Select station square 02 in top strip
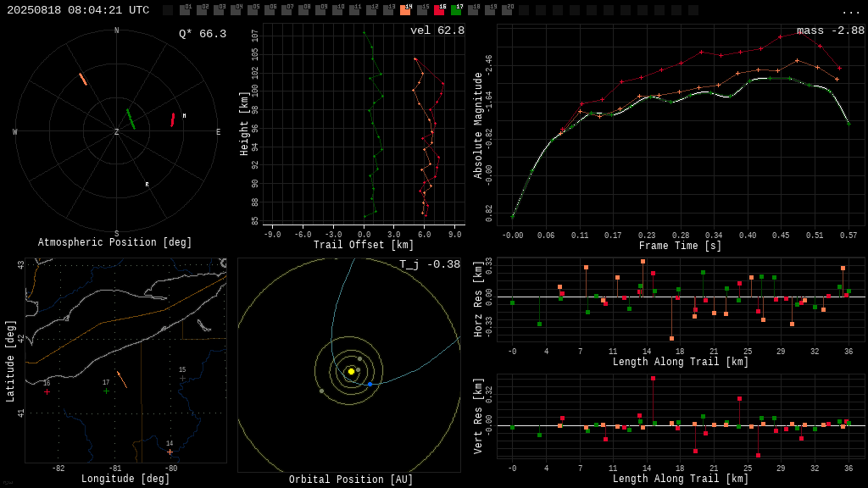 (202, 10)
